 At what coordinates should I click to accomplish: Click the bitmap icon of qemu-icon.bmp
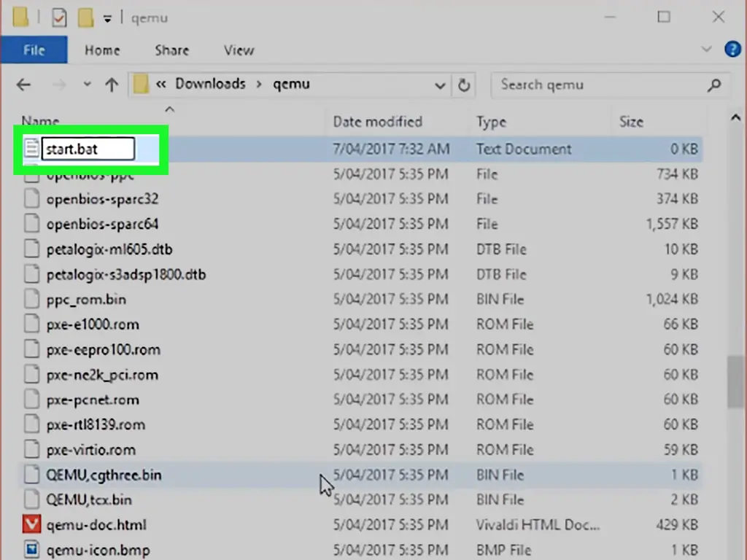click(x=31, y=550)
